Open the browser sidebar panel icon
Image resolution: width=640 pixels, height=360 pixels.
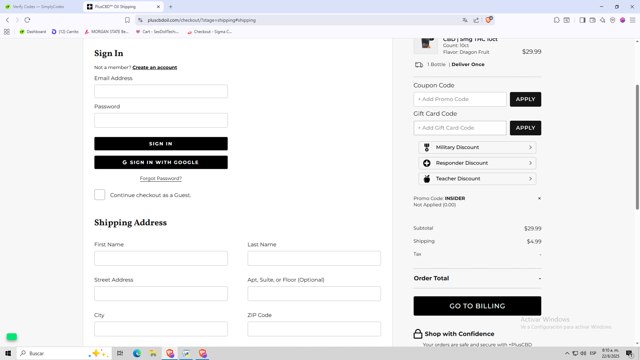point(582,20)
